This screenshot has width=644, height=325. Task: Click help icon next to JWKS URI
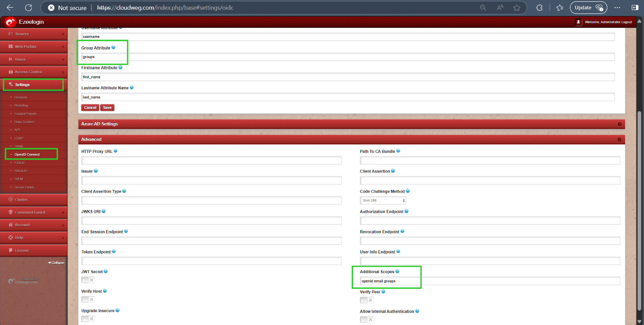tap(103, 211)
